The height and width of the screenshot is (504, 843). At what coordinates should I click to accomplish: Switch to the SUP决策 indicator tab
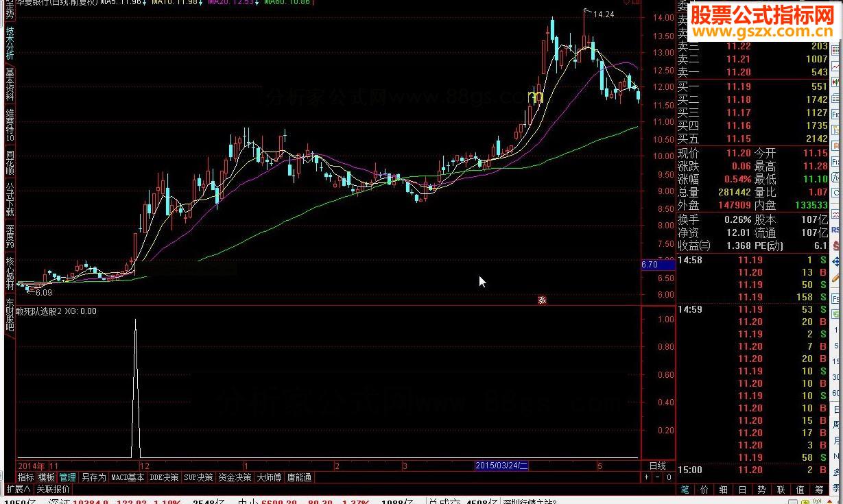[199, 477]
